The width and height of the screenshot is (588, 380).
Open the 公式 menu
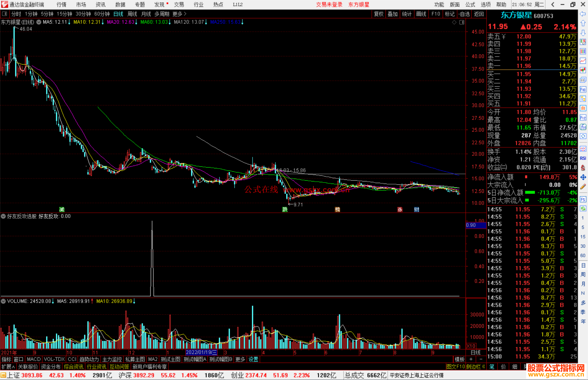pyautogui.click(x=470, y=5)
